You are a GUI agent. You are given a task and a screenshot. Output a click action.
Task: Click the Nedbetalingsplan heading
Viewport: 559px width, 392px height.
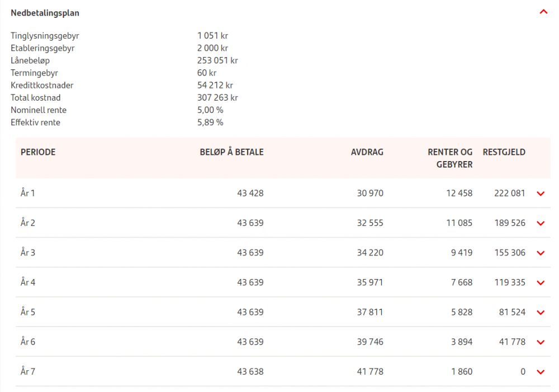[x=45, y=13]
